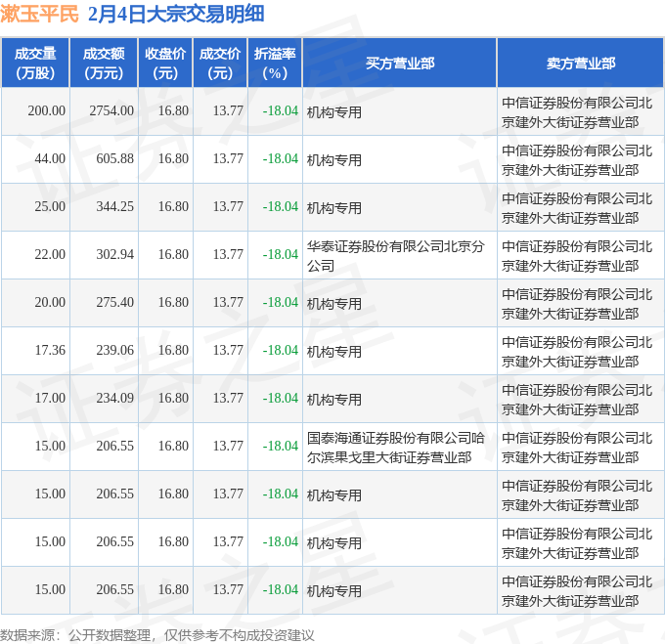Click the 成交量(万股) column header
This screenshot has height=644, width=665.
coord(35,63)
